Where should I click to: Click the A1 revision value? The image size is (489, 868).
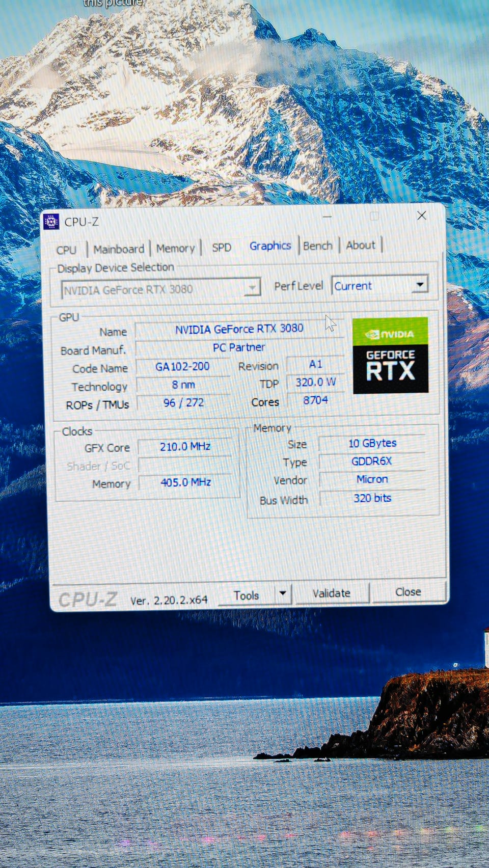315,364
